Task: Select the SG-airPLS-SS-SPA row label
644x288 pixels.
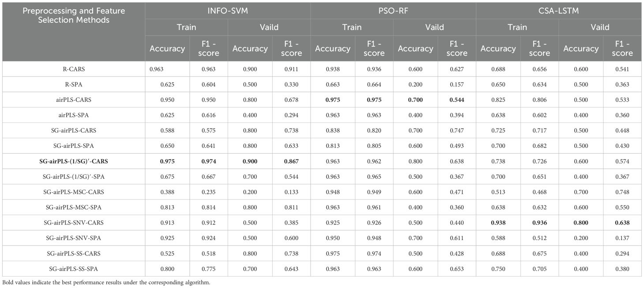Action: tap(74, 269)
